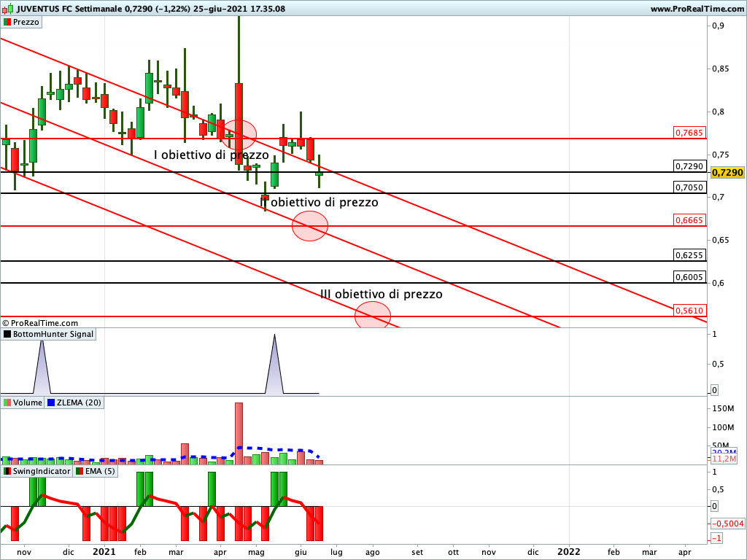This screenshot has height=560, width=747.
Task: Click the color icon beside the Volume label
Action: click(7, 402)
